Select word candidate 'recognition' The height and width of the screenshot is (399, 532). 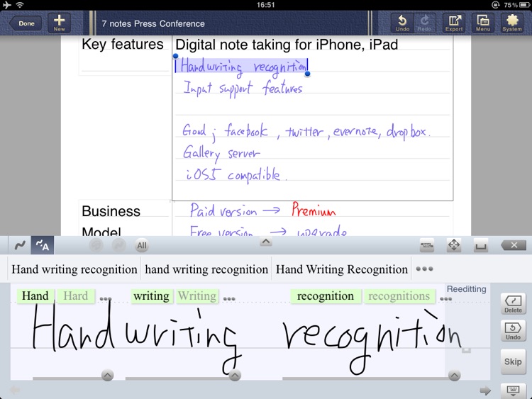coord(326,296)
